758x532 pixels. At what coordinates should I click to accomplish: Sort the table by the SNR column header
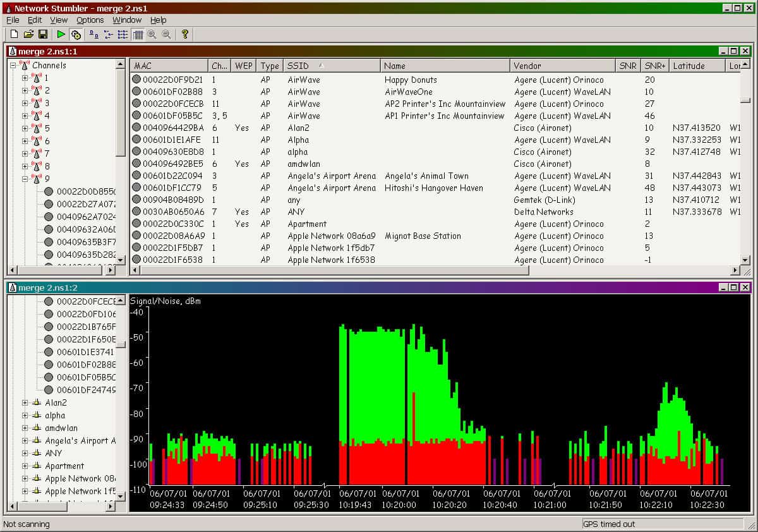tap(628, 65)
